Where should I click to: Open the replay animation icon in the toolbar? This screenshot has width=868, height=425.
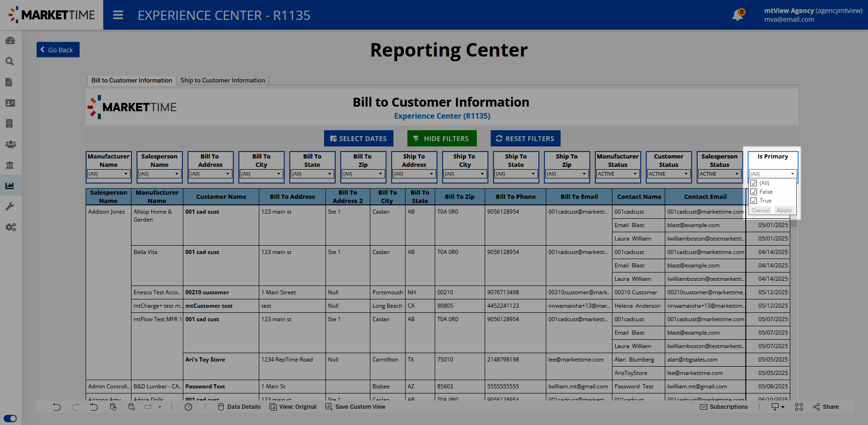tap(148, 407)
